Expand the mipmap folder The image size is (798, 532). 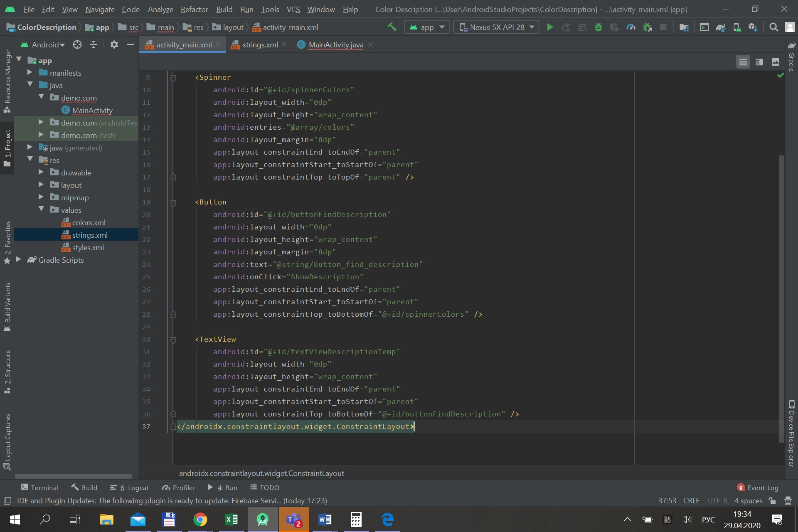[41, 197]
